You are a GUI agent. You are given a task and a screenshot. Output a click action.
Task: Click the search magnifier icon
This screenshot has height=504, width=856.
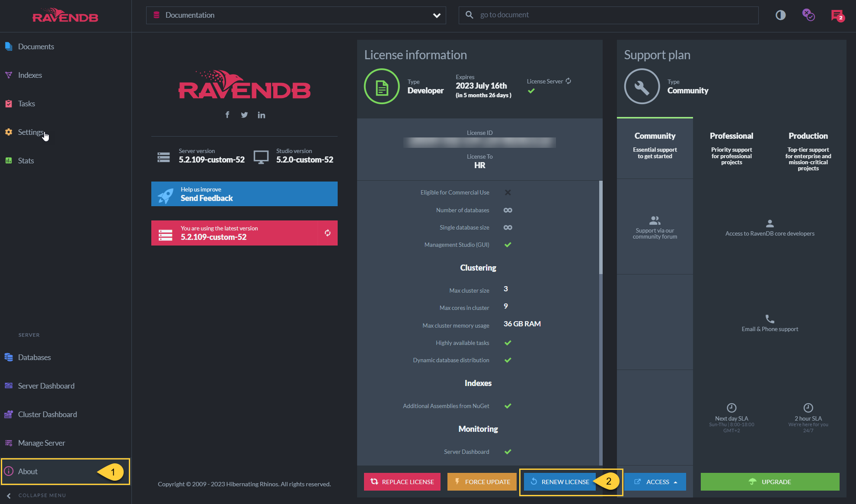(469, 15)
